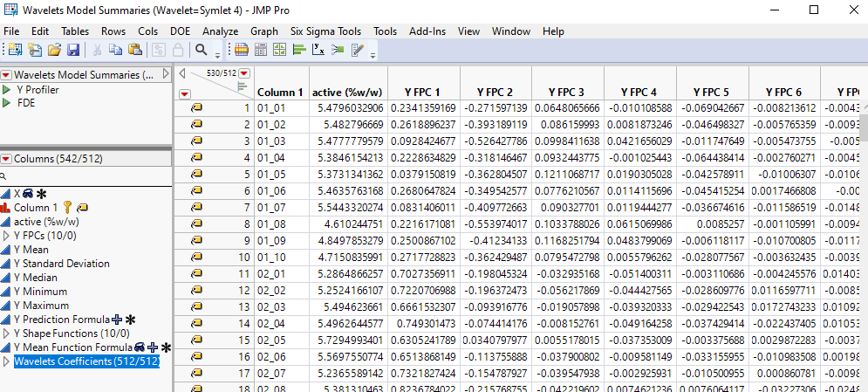Open the File menu

pyautogui.click(x=11, y=31)
